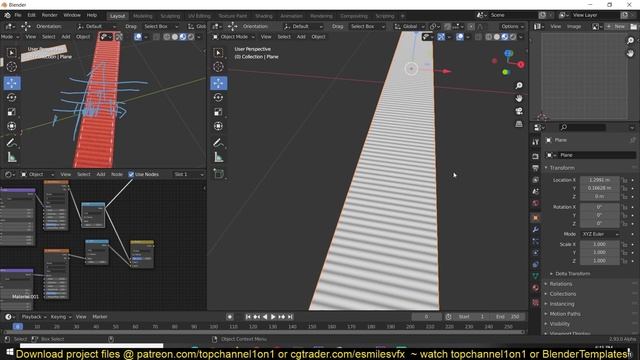
Task: Click the zoom icon in the image editor
Action: (630, 40)
